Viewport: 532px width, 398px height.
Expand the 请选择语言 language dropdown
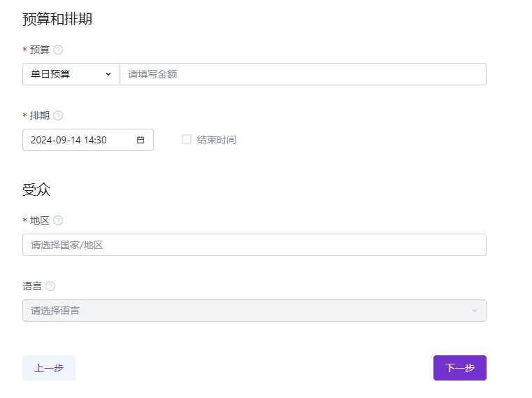254,311
